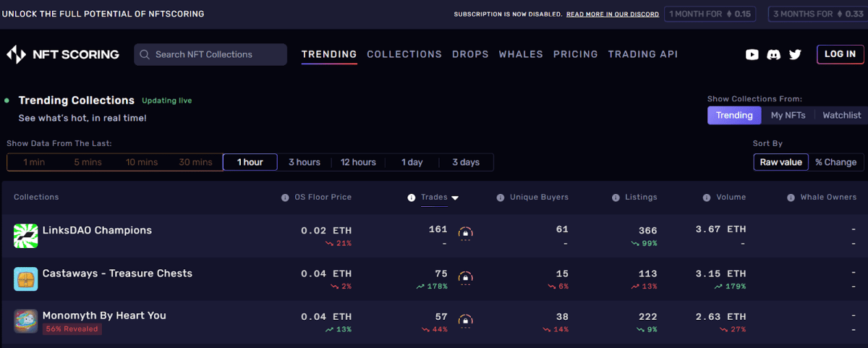Sort by Volume column header
This screenshot has width=868, height=348.
point(731,198)
